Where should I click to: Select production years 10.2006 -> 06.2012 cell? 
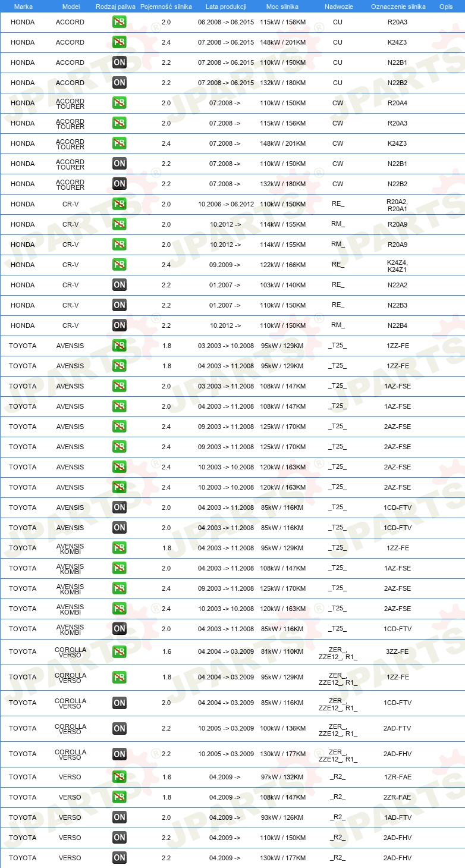coord(226,204)
